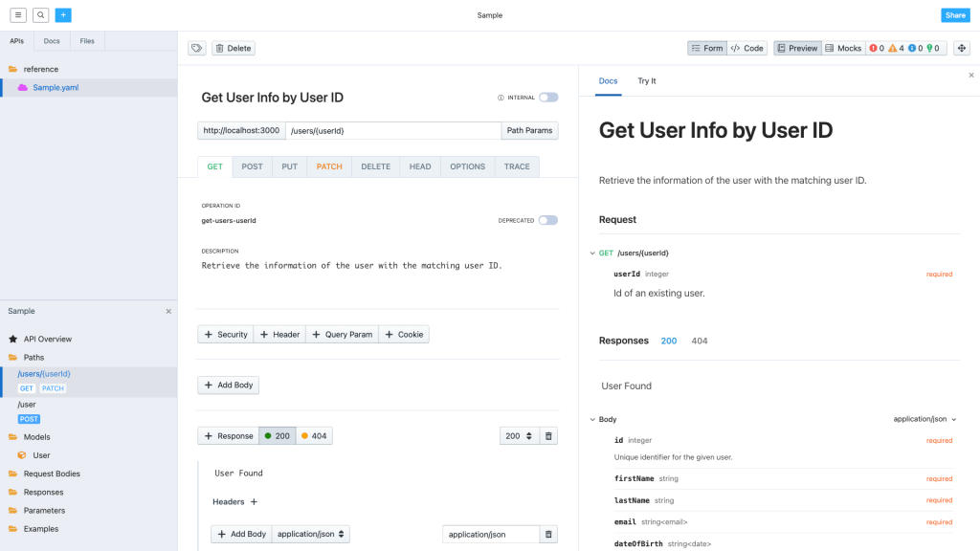The image size is (980, 551).
Task: Remove application/json body with trash icon
Action: [x=548, y=535]
